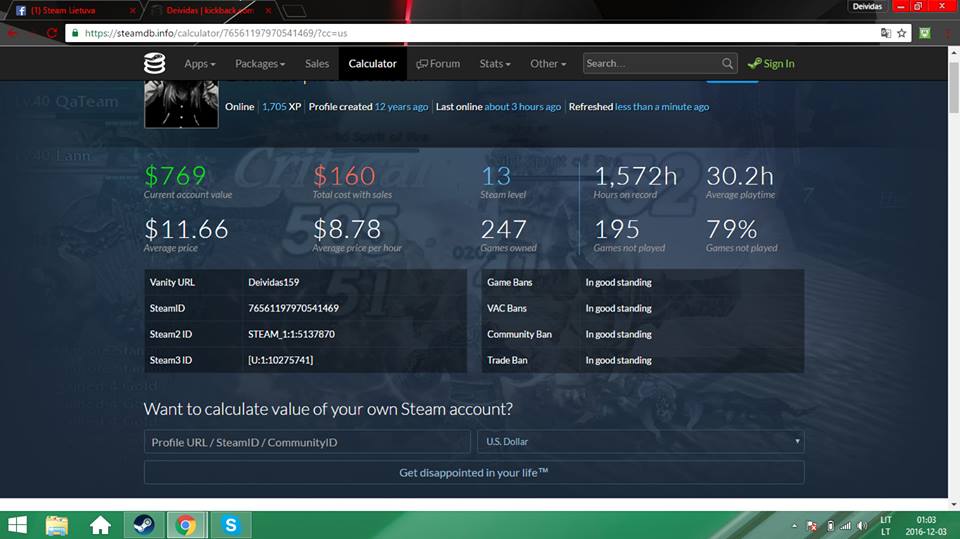The image size is (960, 539).
Task: Bookmark this page with the star icon
Action: (901, 33)
